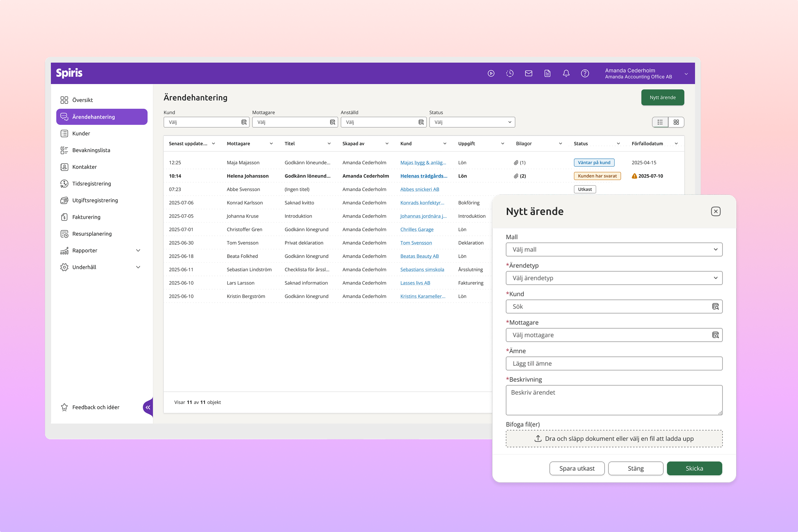798x532 pixels.
Task: Open the help question mark icon
Action: (585, 73)
